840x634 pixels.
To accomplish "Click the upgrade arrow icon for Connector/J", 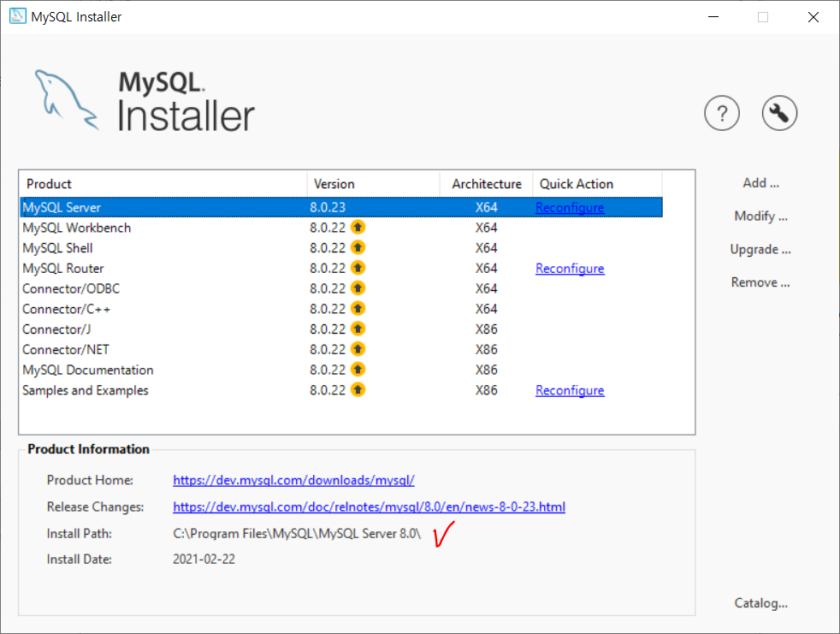I will [x=358, y=329].
